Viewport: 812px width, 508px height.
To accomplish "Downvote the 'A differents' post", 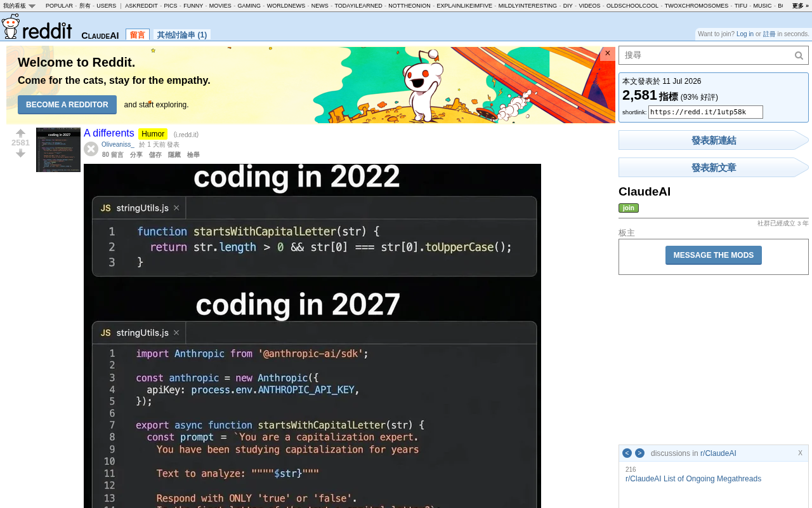I will pyautogui.click(x=20, y=153).
